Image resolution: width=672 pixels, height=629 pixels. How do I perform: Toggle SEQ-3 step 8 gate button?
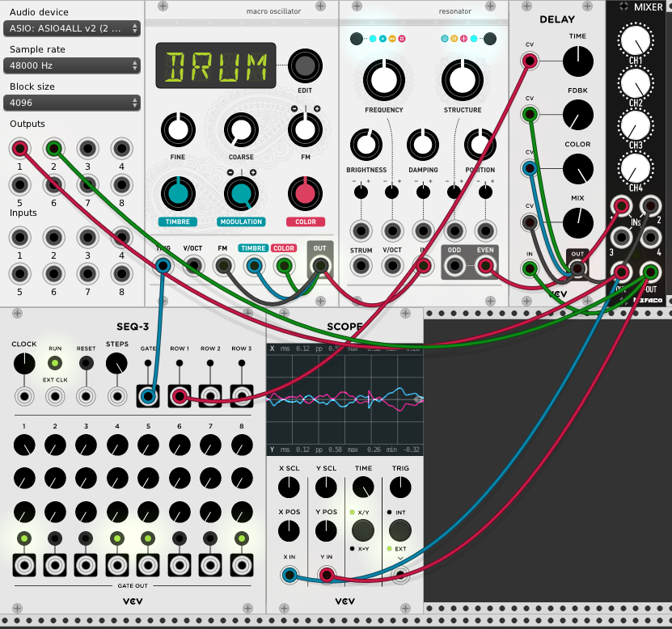point(242,538)
